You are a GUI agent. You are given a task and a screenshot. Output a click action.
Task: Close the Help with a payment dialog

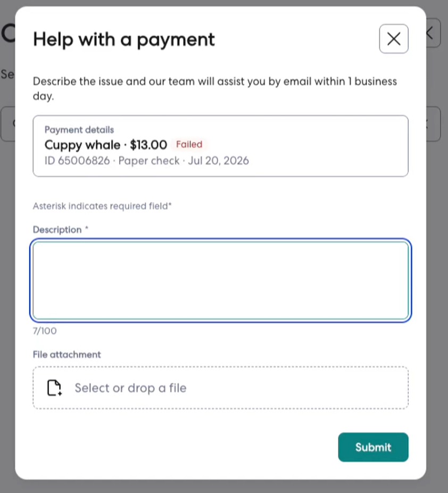click(x=394, y=39)
